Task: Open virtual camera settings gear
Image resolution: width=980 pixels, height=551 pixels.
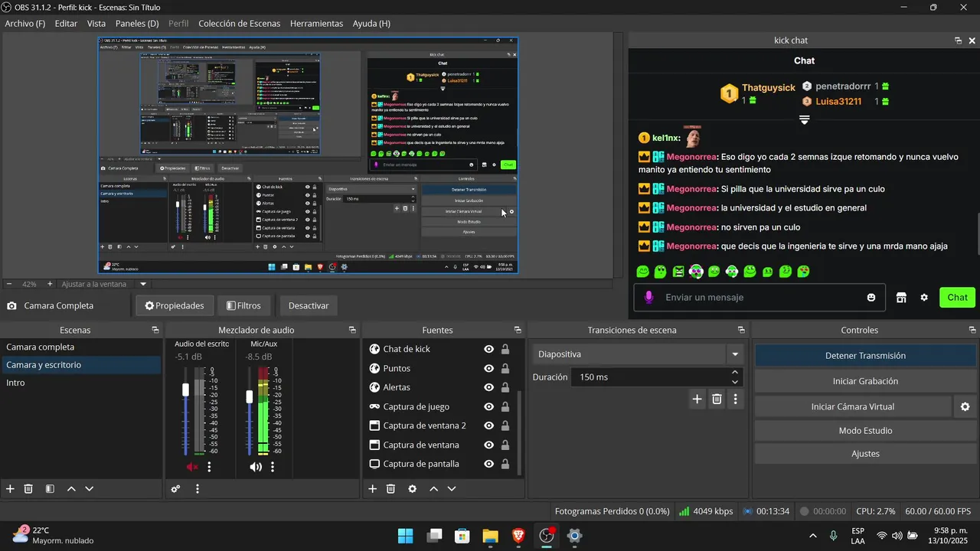Action: pyautogui.click(x=965, y=407)
